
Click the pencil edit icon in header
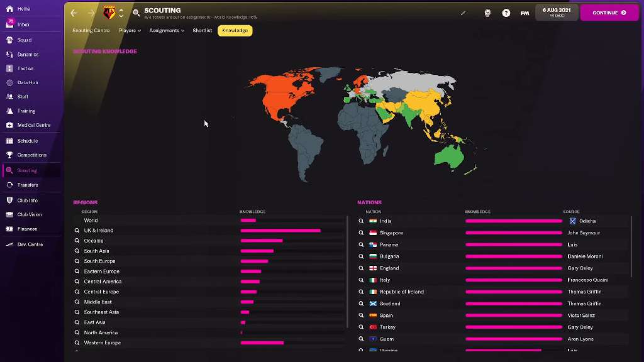[x=463, y=13]
